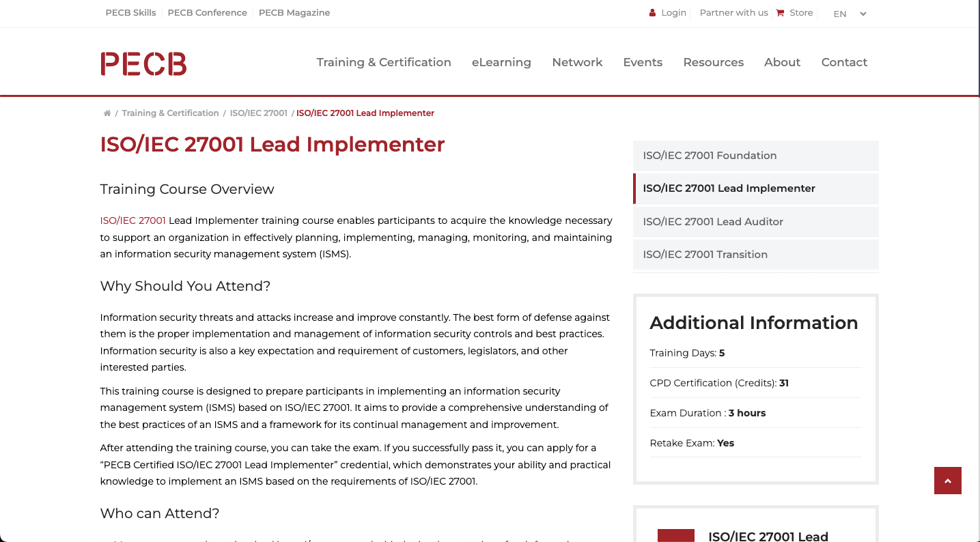Click the scroll-to-top arrow button
This screenshot has width=980, height=542.
pos(947,481)
